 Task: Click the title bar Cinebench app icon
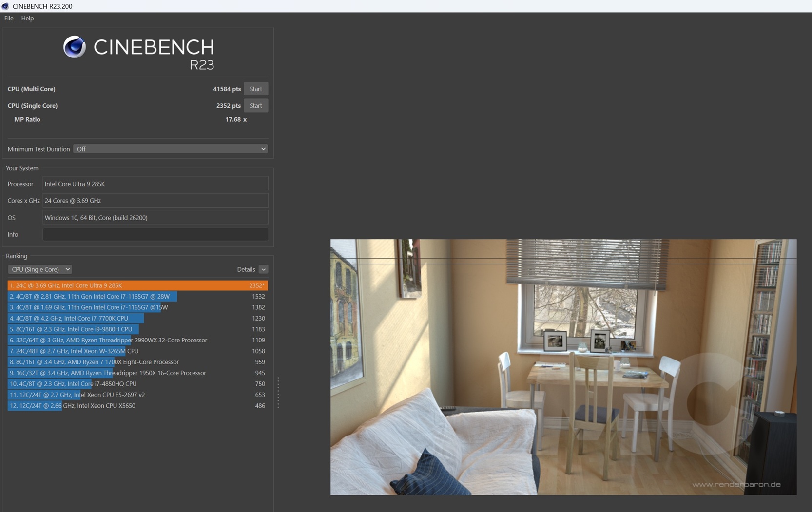point(5,6)
